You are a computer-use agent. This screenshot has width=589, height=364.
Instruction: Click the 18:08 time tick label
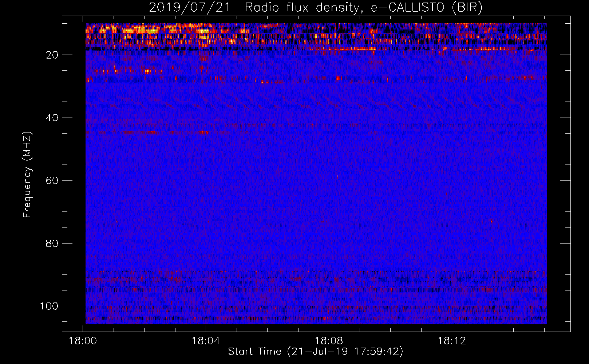(x=329, y=341)
